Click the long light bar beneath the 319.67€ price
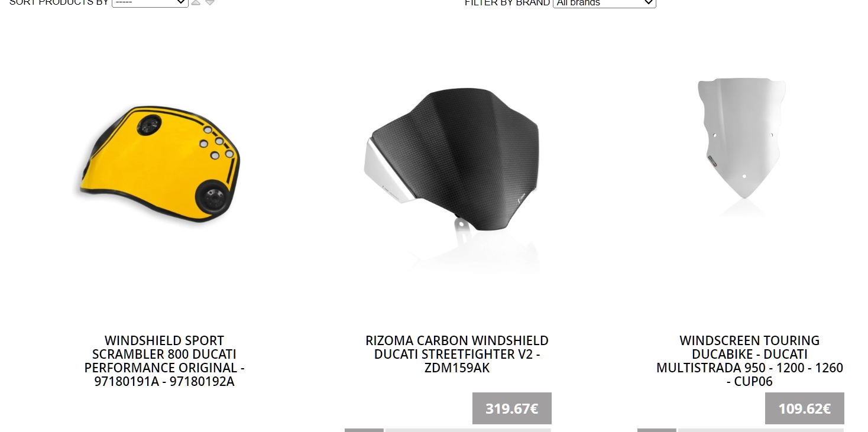This screenshot has height=432, width=868. (x=468, y=430)
